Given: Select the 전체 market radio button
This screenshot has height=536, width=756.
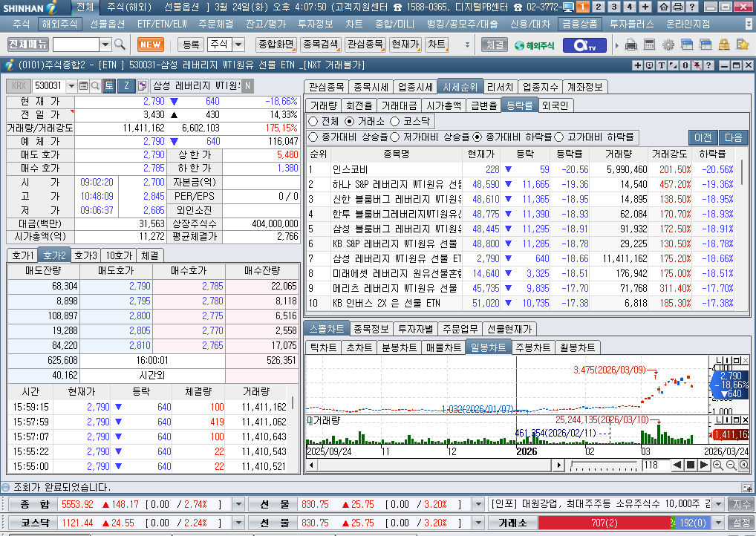Looking at the screenshot, I should click(313, 122).
